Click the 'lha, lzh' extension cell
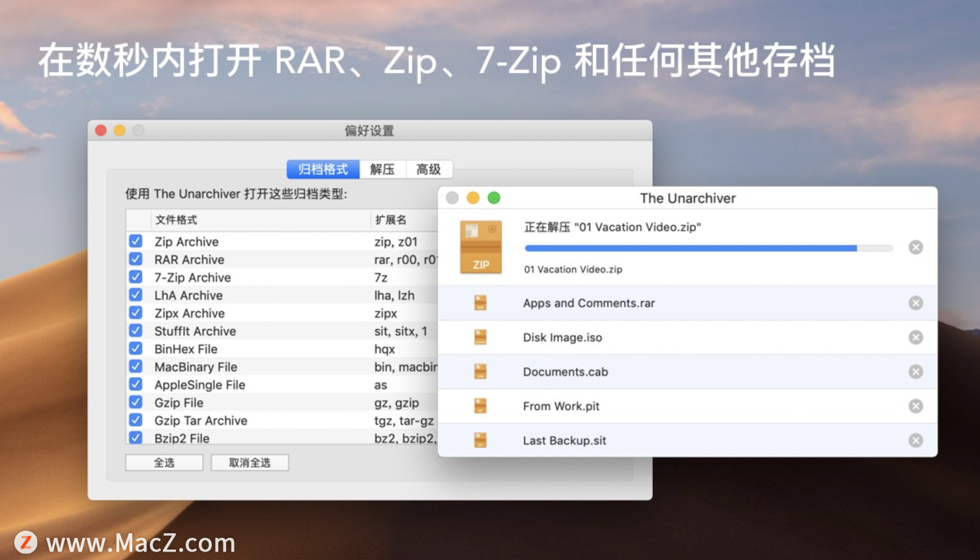Viewport: 980px width, 560px height. tap(394, 295)
